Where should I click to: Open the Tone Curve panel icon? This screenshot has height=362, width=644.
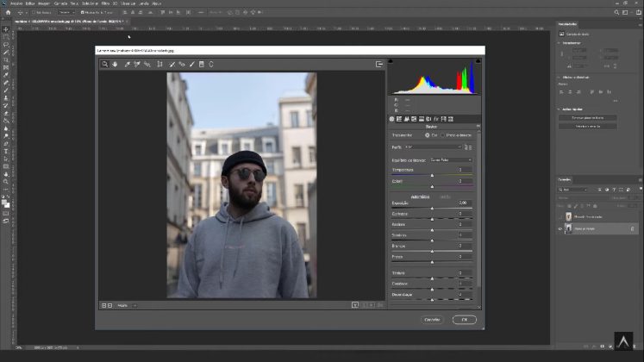click(399, 119)
